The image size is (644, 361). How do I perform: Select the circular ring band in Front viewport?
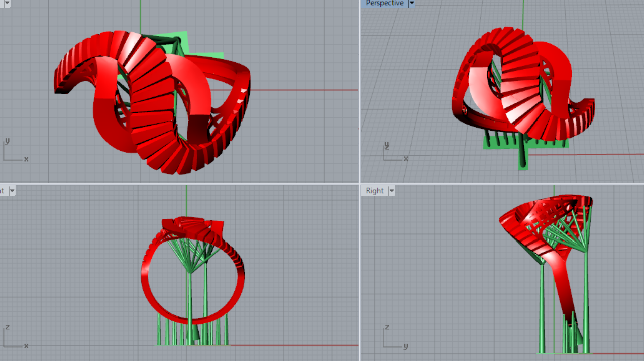tap(151, 301)
